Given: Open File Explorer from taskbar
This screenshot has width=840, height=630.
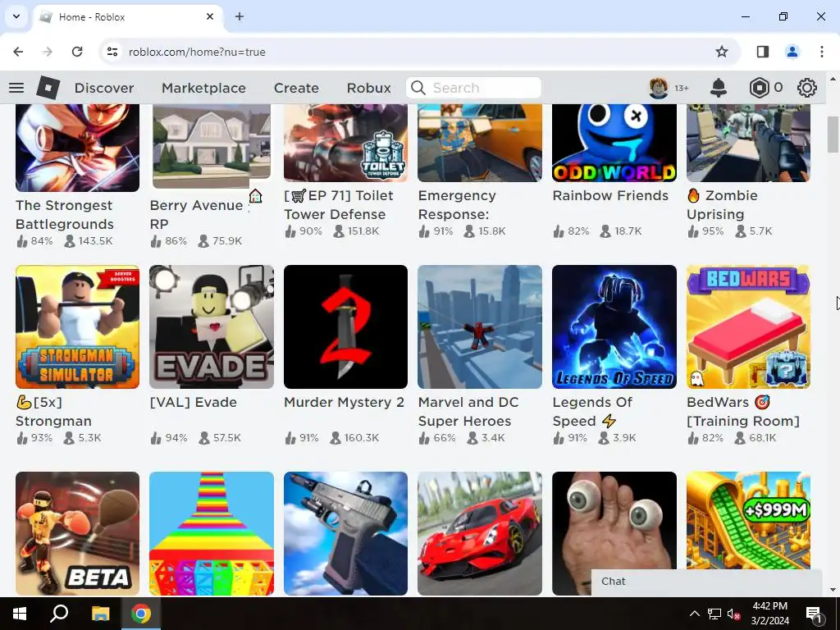Looking at the screenshot, I should tap(100, 614).
